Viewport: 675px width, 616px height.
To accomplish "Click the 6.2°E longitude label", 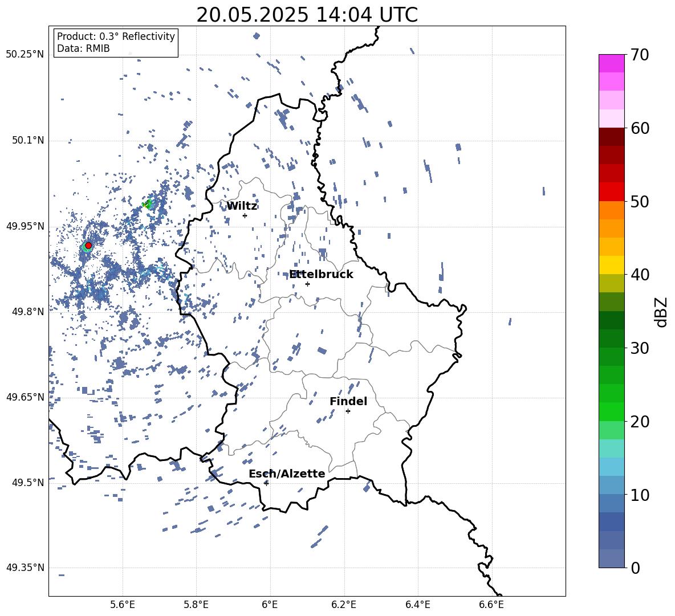I will [344, 605].
